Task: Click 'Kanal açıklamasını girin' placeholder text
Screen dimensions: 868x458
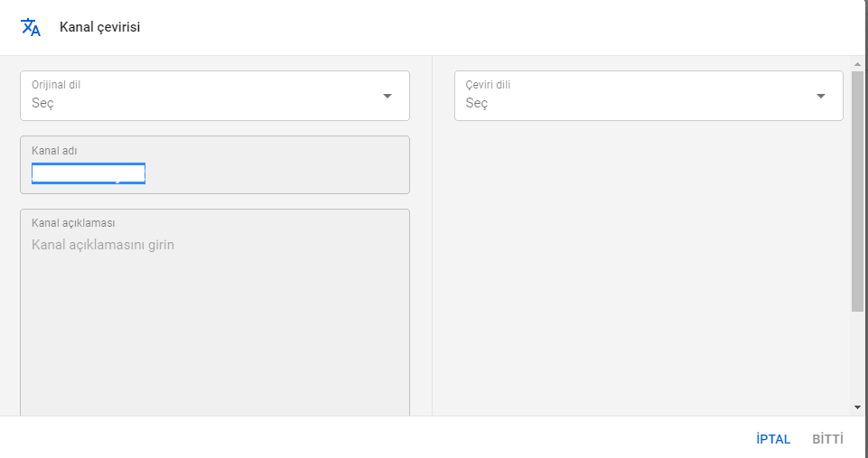Action: coord(103,245)
